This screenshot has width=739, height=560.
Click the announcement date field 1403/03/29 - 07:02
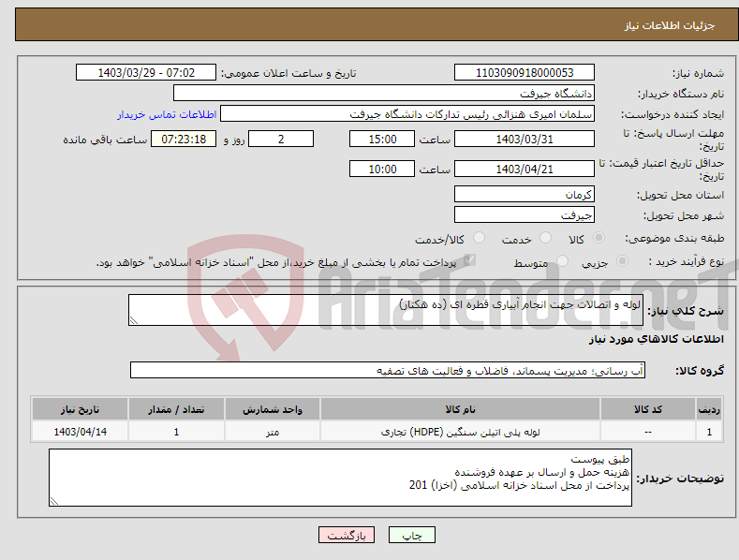pos(146,73)
